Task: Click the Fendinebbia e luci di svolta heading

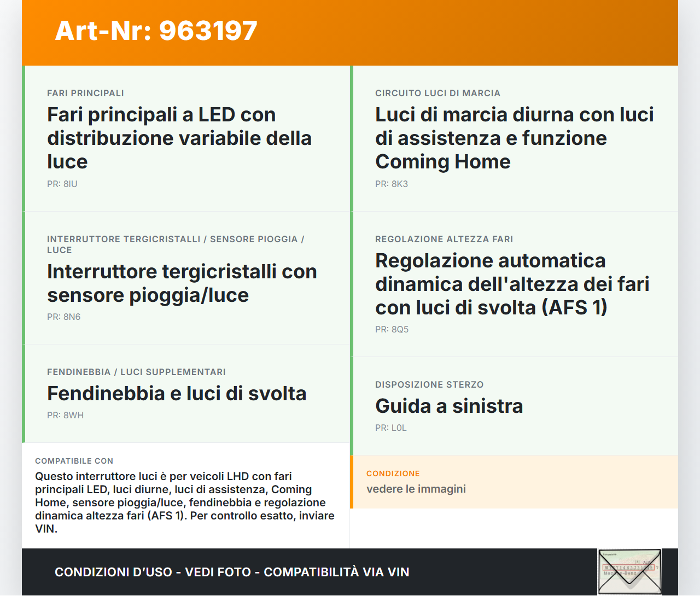Action: pyautogui.click(x=177, y=393)
